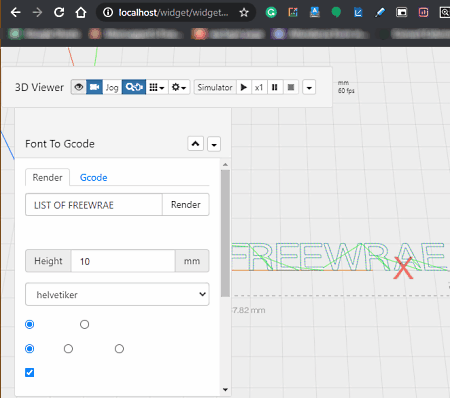Open the gear settings dropdown
Image resolution: width=450 pixels, height=398 pixels.
click(179, 87)
